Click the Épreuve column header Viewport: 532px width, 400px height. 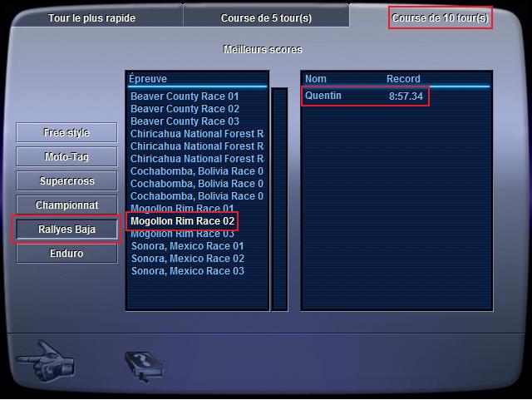148,79
